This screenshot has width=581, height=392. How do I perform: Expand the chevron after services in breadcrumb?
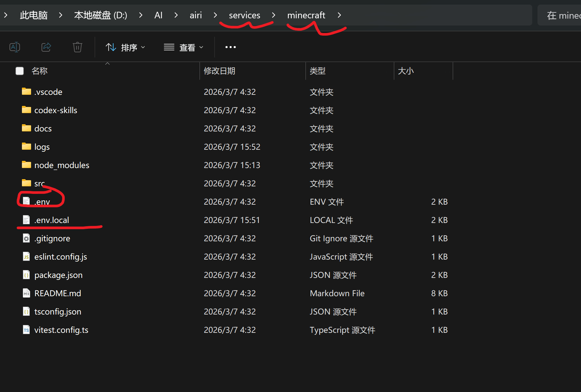point(273,15)
